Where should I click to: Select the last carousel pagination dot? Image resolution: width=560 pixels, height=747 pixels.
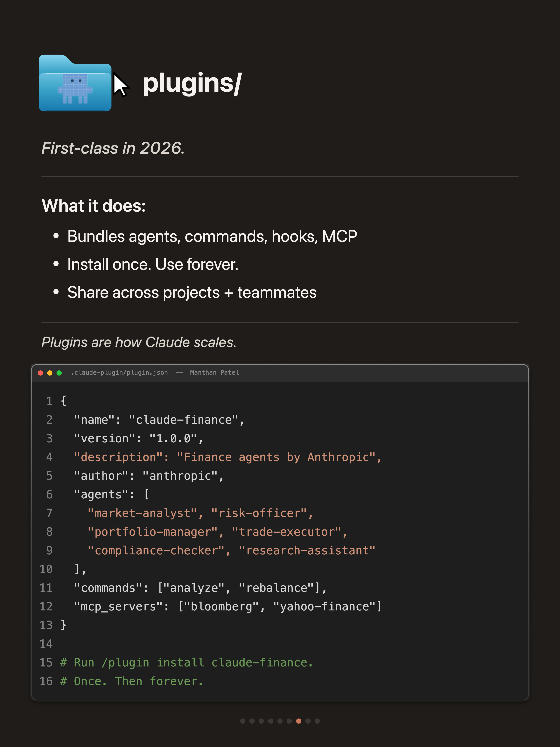point(317,721)
